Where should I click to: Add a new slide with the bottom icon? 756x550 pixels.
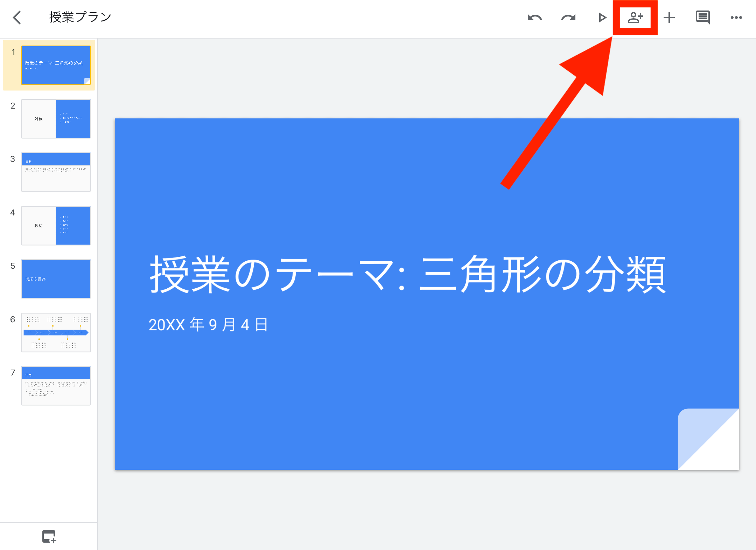coord(49,536)
